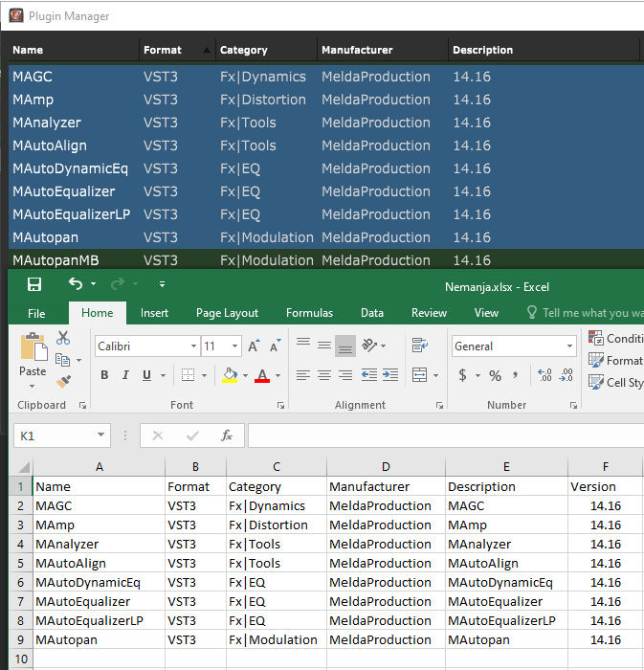Screen dimensions: 644x670
Task: Toggle Align Right
Action: (345, 375)
